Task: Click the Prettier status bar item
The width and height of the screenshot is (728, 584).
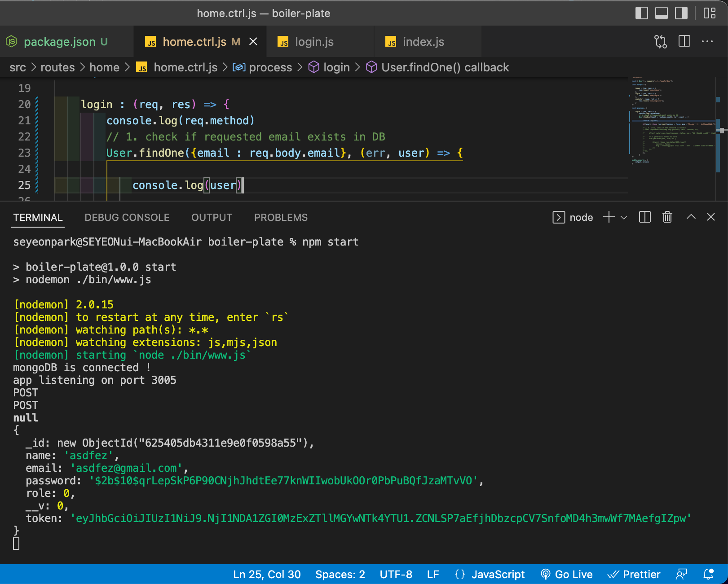Action: pyautogui.click(x=634, y=574)
